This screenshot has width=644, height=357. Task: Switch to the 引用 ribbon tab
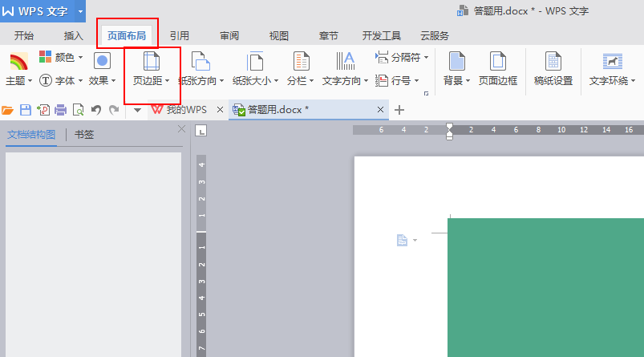pyautogui.click(x=180, y=36)
